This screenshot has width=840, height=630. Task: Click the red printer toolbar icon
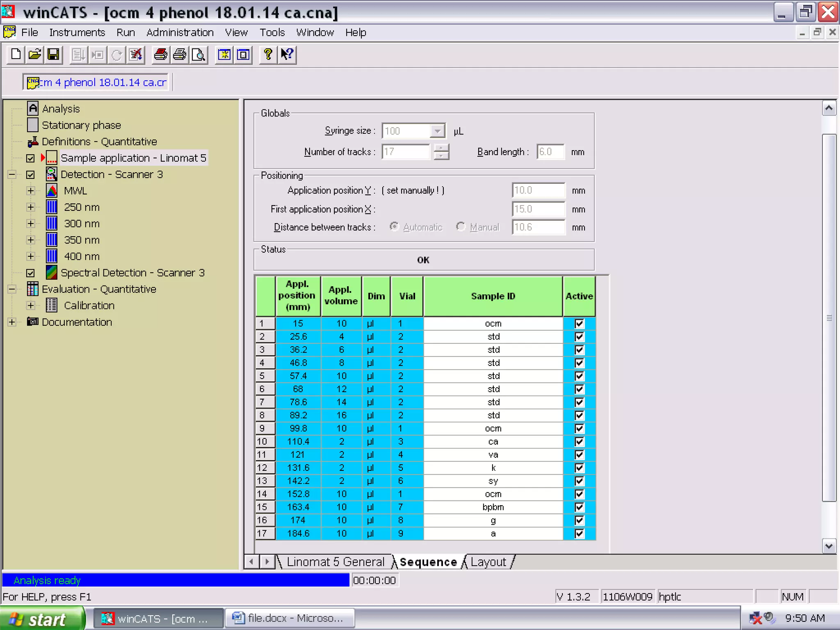[x=160, y=54]
